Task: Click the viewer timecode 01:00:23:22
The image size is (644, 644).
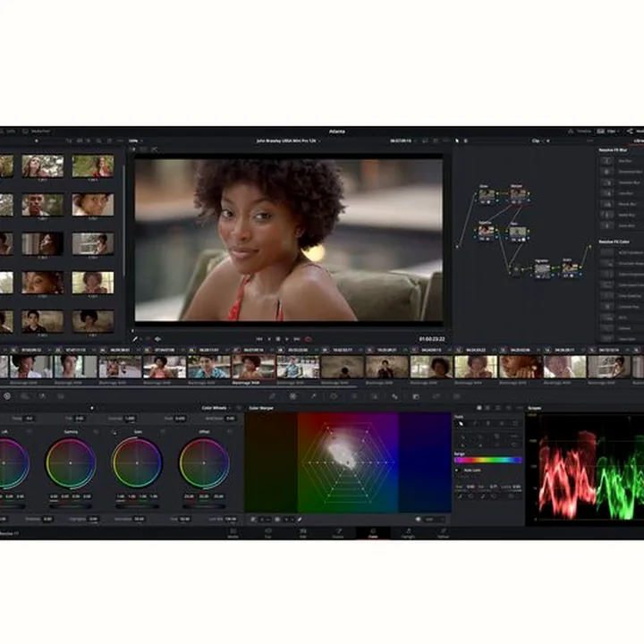Action: coord(432,339)
